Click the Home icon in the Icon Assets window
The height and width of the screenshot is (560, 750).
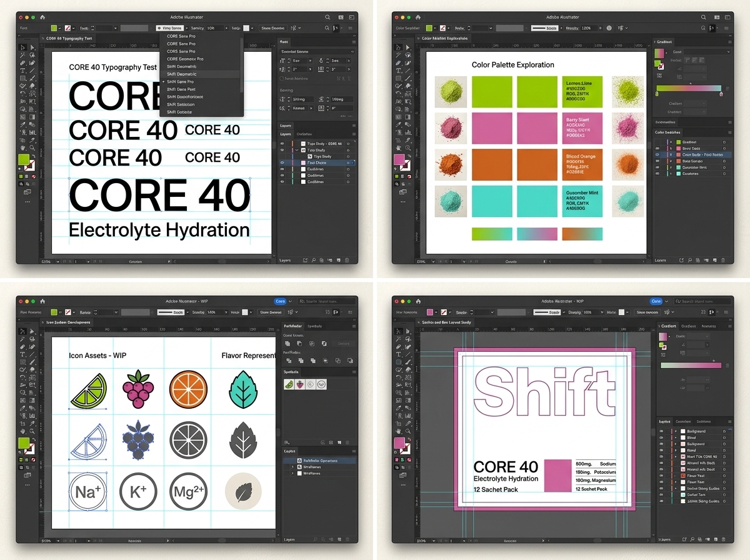point(42,301)
